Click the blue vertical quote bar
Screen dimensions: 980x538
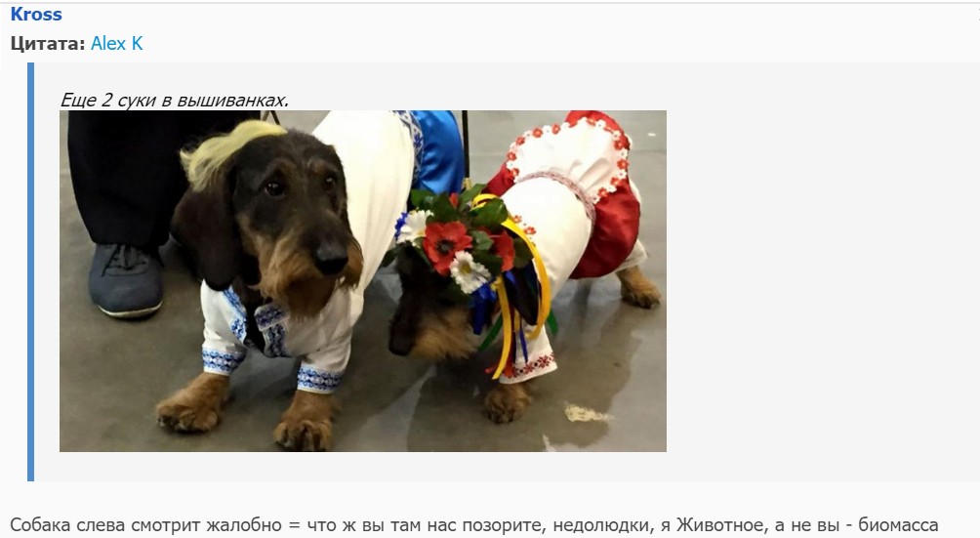(x=30, y=271)
